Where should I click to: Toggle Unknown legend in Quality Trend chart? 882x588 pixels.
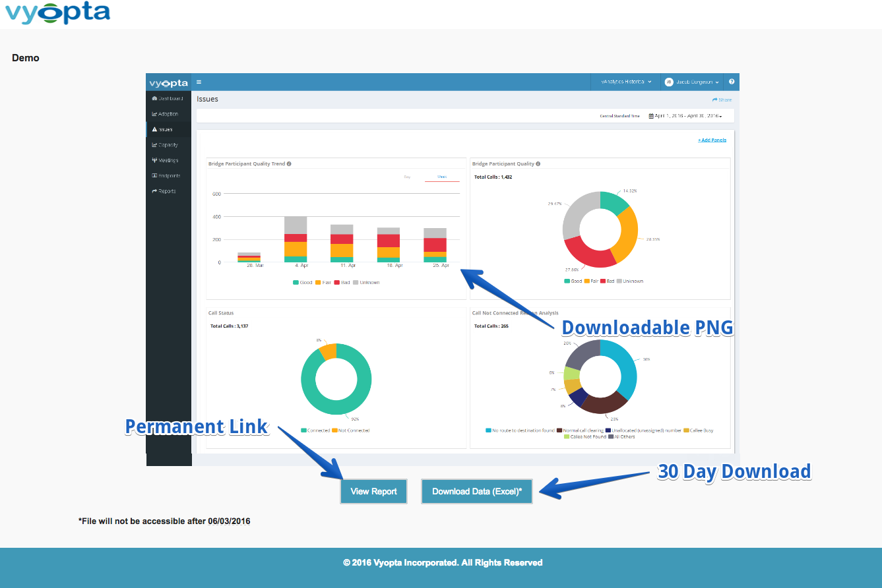(366, 282)
